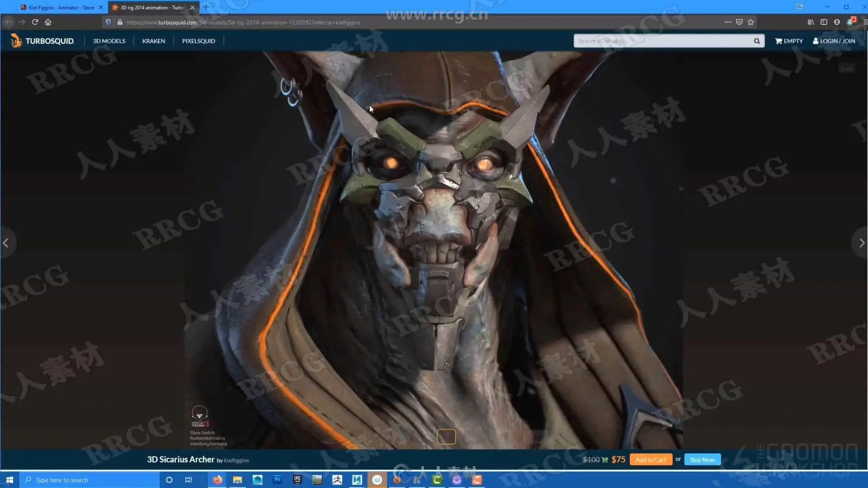Open kielfiggins artist profile link
The image size is (868, 488).
[x=236, y=460]
